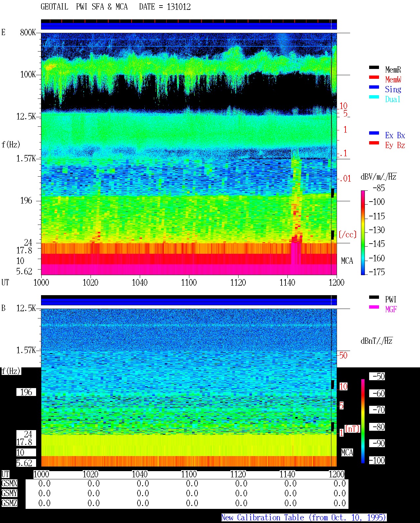Click the red [nT] axis label

tap(352, 429)
